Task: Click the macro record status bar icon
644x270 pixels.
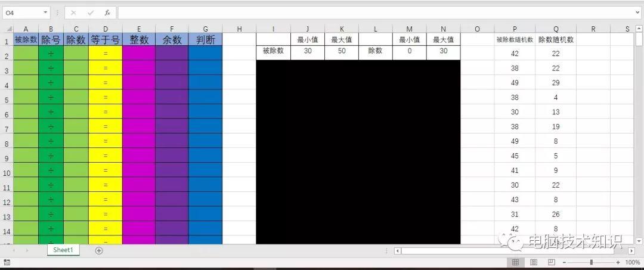Action: [x=7, y=262]
